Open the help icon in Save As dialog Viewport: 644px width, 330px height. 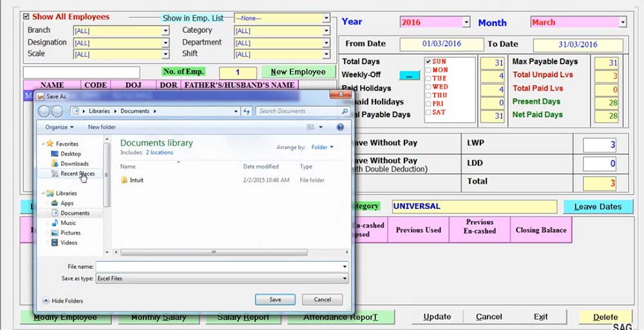coord(340,127)
